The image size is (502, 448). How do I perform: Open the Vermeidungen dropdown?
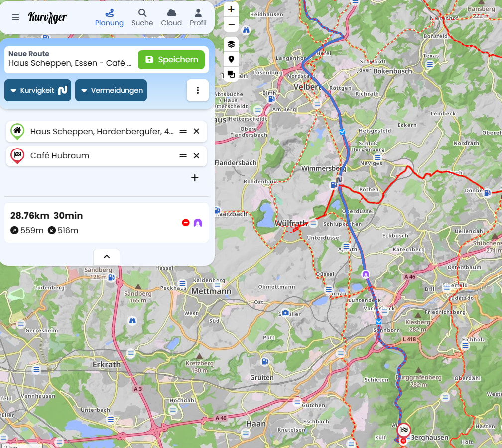coord(111,90)
